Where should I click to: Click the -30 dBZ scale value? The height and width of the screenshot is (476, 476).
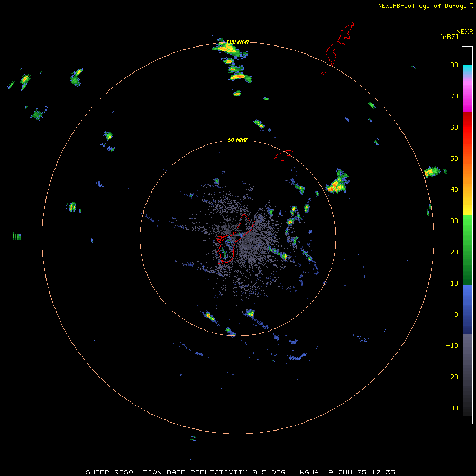[x=452, y=408]
